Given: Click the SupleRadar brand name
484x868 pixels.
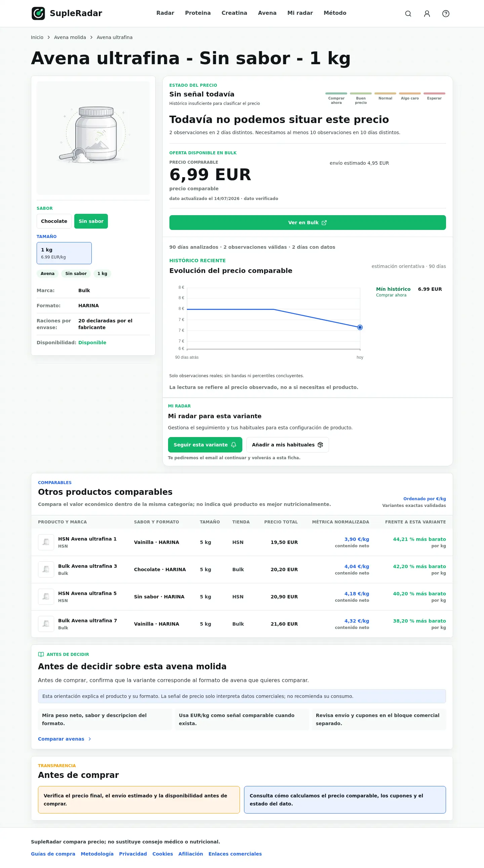Looking at the screenshot, I should pyautogui.click(x=76, y=13).
